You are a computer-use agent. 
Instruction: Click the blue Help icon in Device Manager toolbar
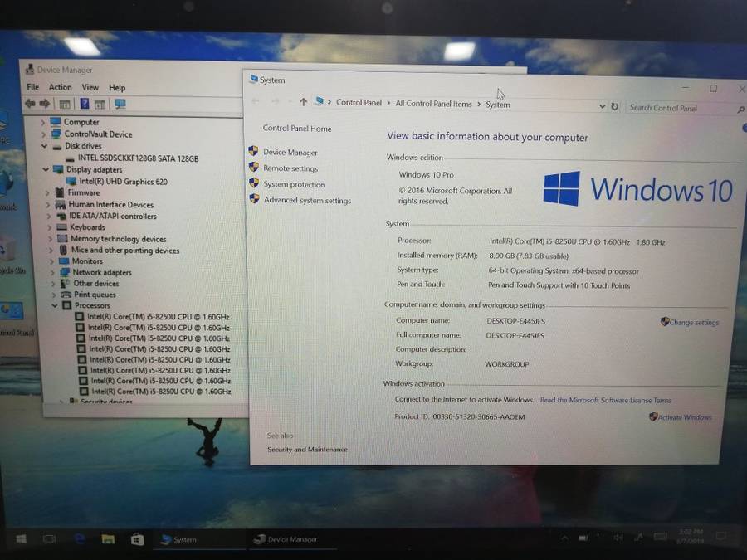point(84,104)
